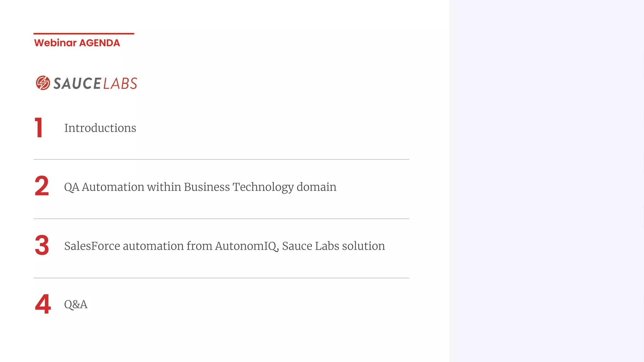Click the red number 1

(39, 128)
